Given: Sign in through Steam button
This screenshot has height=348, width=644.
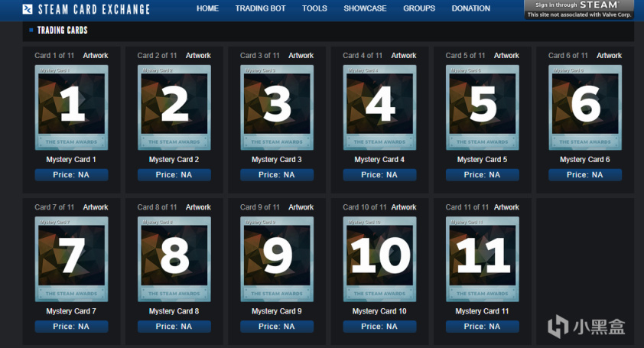Looking at the screenshot, I should point(579,9).
